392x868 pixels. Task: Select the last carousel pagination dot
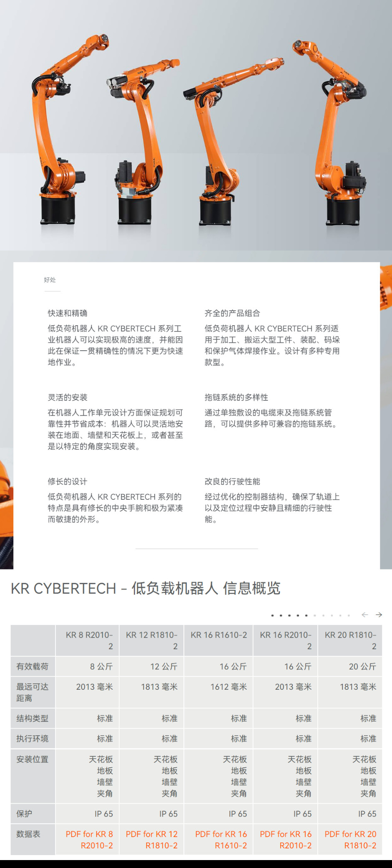point(349,615)
